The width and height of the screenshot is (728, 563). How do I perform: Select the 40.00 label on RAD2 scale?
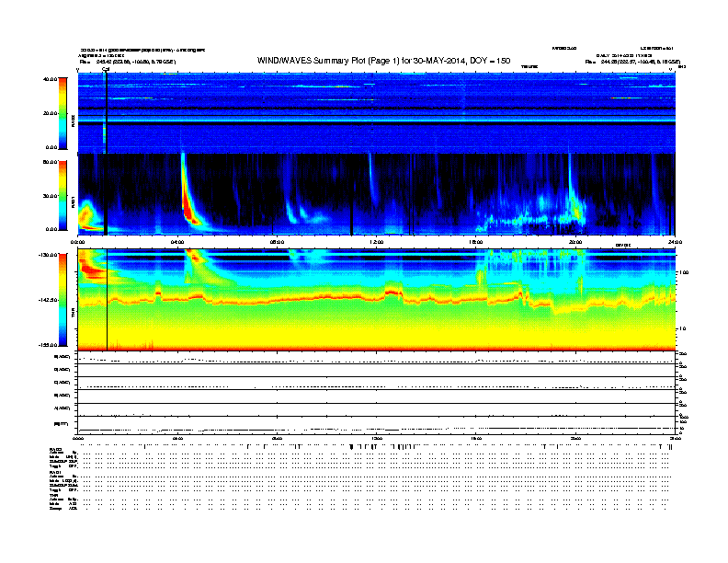click(50, 79)
